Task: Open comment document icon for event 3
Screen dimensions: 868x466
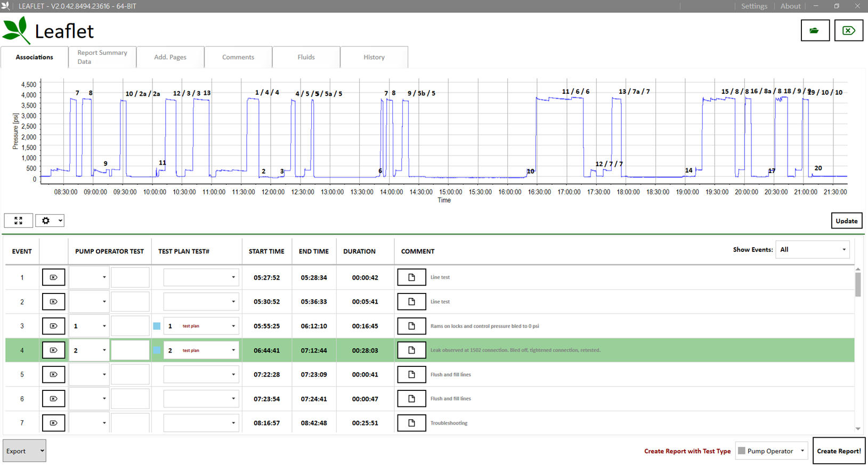Action: [x=411, y=326]
